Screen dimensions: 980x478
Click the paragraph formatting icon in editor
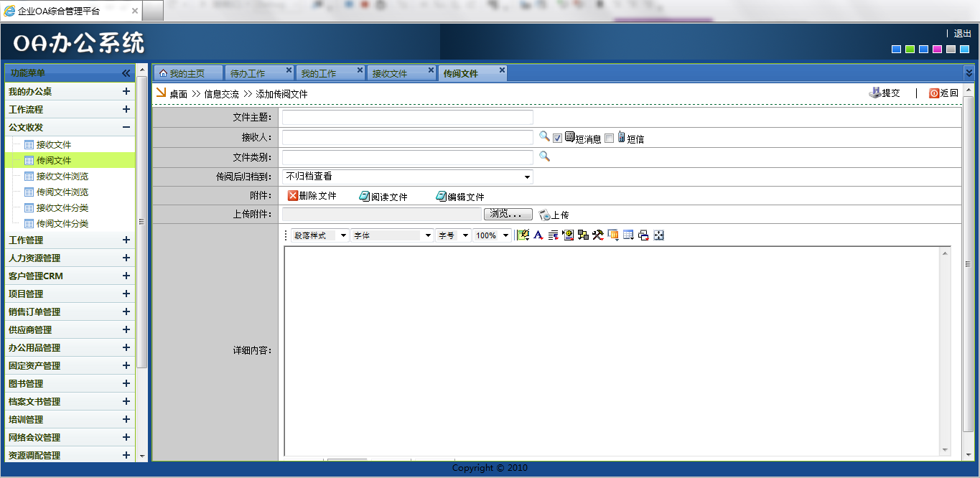click(553, 235)
